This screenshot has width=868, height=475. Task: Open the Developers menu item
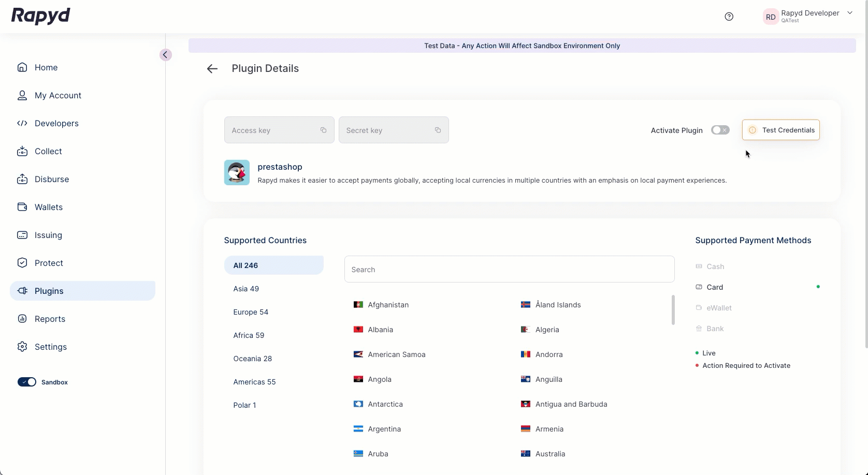click(56, 123)
